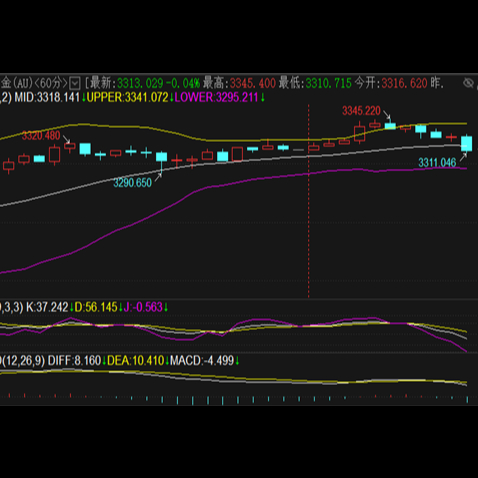
Task: Click the D:56.145 KDJ value
Action: [x=96, y=307]
